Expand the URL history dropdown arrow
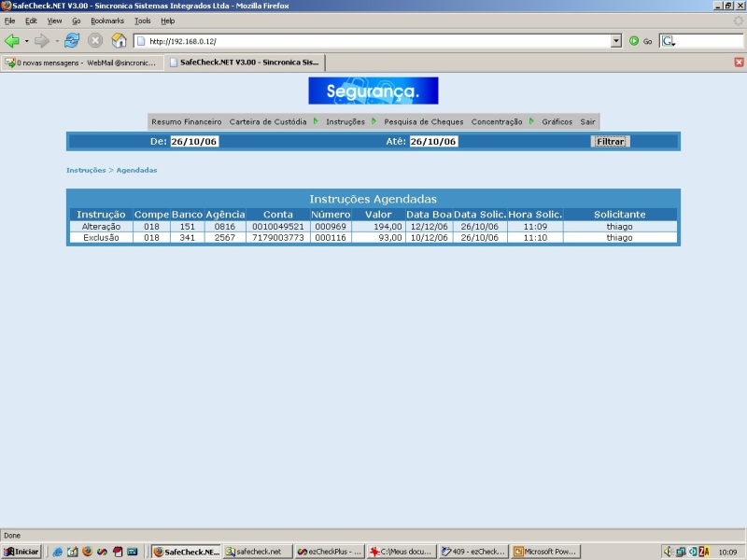Viewport: 747px width, 560px height. tap(616, 41)
